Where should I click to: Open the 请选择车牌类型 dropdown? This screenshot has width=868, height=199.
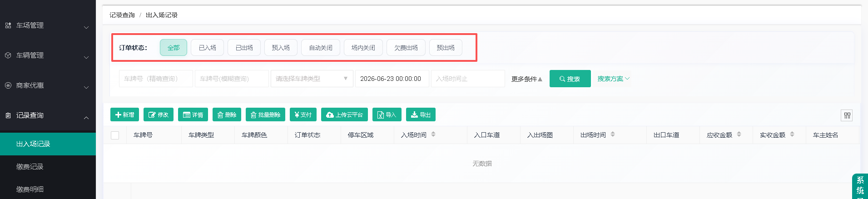(x=312, y=79)
